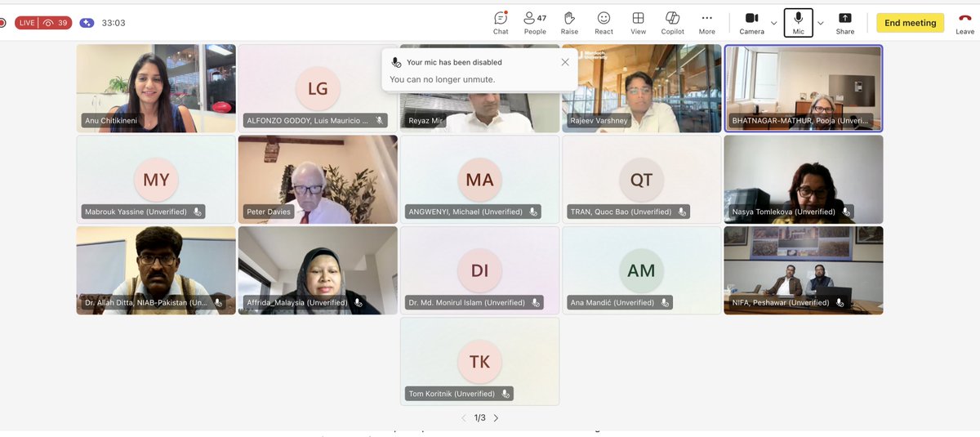This screenshot has width=980, height=437.
Task: Click the Reyaz Mir name label
Action: point(427,121)
